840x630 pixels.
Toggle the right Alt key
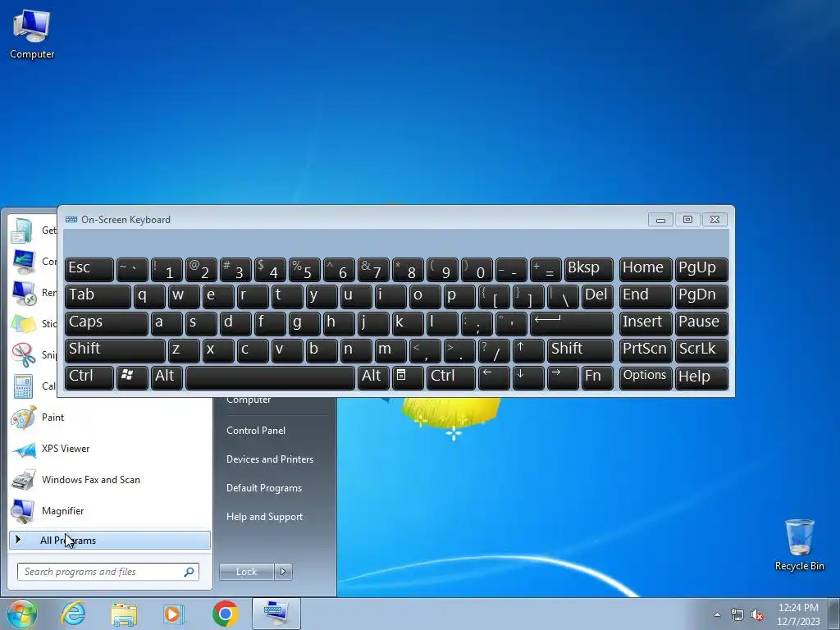coord(373,377)
